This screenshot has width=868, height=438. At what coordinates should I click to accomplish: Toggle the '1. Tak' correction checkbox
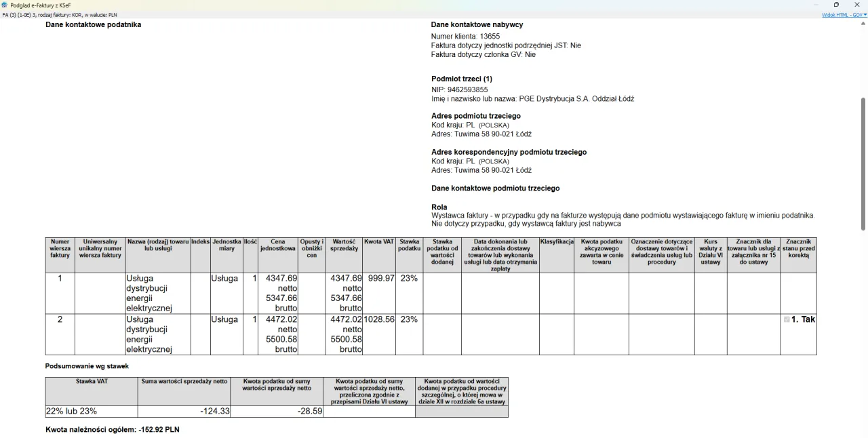(787, 319)
